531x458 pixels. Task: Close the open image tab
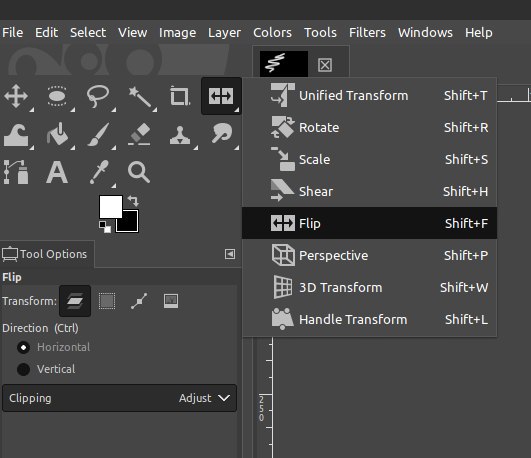[325, 65]
